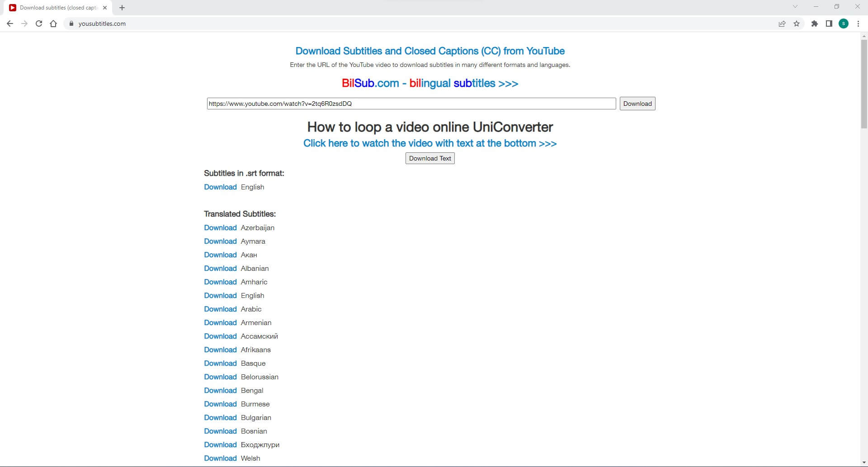
Task: Reload the yousubtitles page
Action: click(39, 24)
